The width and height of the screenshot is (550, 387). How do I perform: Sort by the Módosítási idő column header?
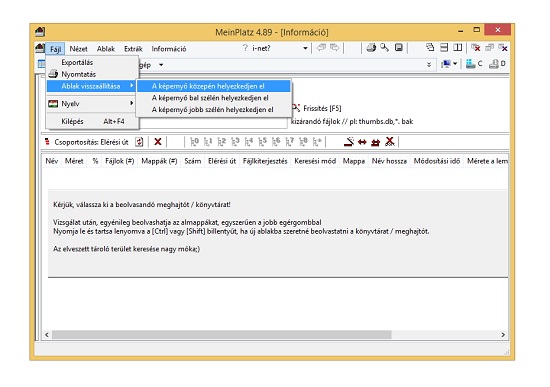[437, 161]
